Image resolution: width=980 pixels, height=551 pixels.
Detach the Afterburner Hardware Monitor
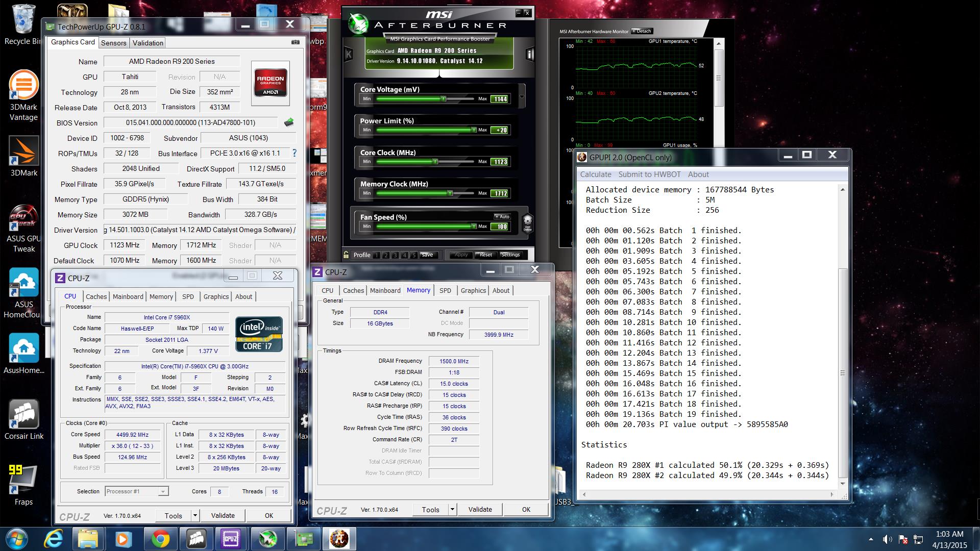click(x=642, y=31)
